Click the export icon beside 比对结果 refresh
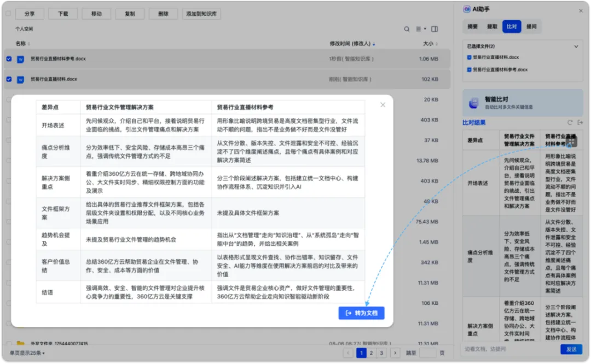 pos(580,122)
